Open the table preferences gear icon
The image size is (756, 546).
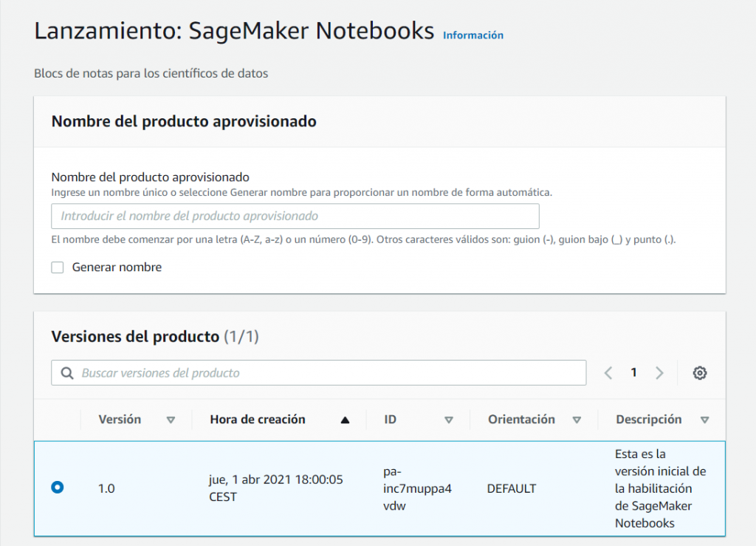pyautogui.click(x=700, y=373)
